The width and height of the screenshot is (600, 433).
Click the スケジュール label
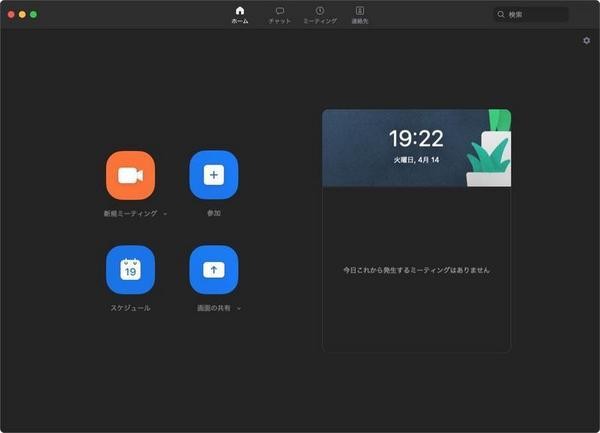(x=130, y=308)
